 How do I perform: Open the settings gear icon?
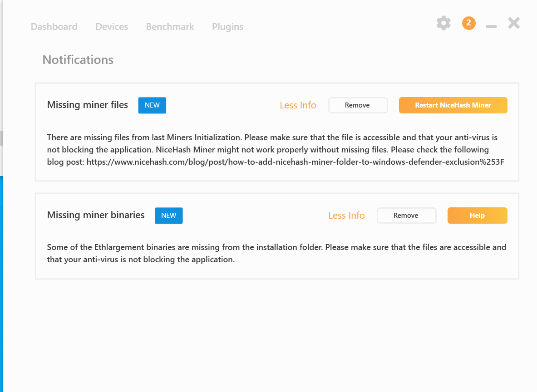(x=443, y=23)
